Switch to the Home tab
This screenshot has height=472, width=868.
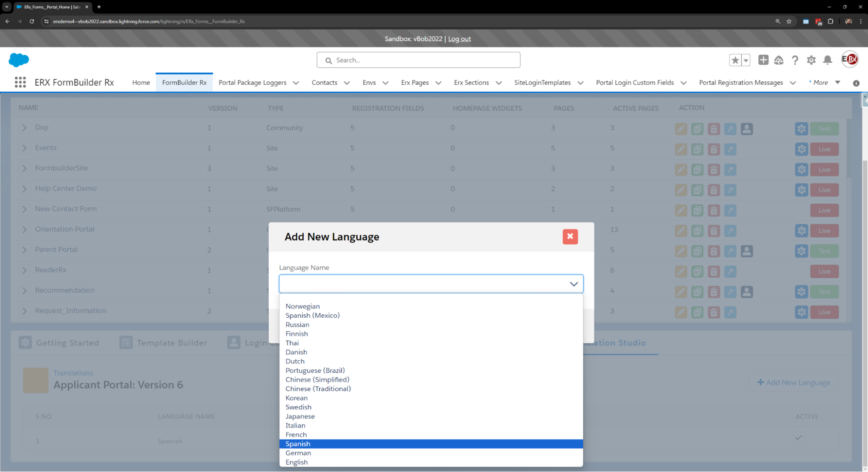click(x=141, y=83)
